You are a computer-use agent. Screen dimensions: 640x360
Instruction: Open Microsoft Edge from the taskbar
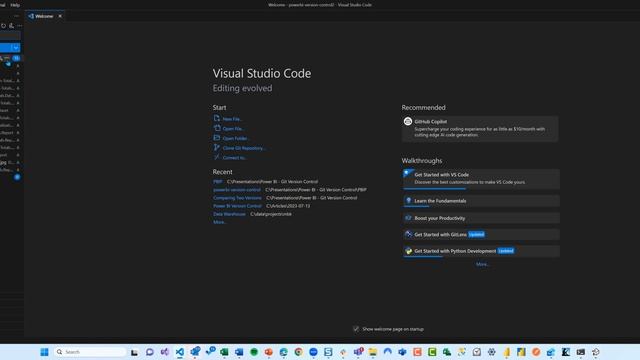[x=283, y=352]
